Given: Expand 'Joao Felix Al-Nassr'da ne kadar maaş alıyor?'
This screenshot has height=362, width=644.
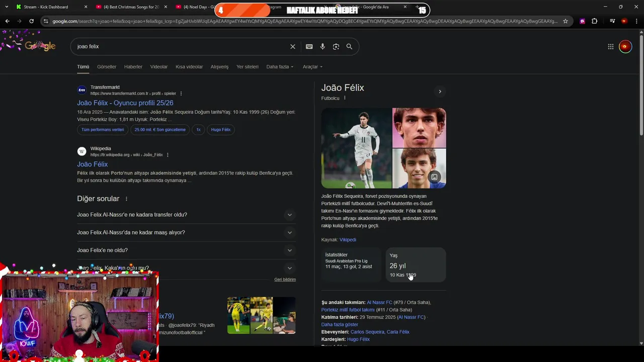Looking at the screenshot, I should click(186, 232).
